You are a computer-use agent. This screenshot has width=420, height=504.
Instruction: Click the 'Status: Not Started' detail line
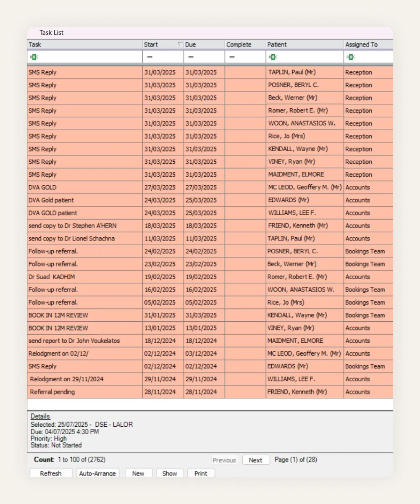tap(56, 445)
